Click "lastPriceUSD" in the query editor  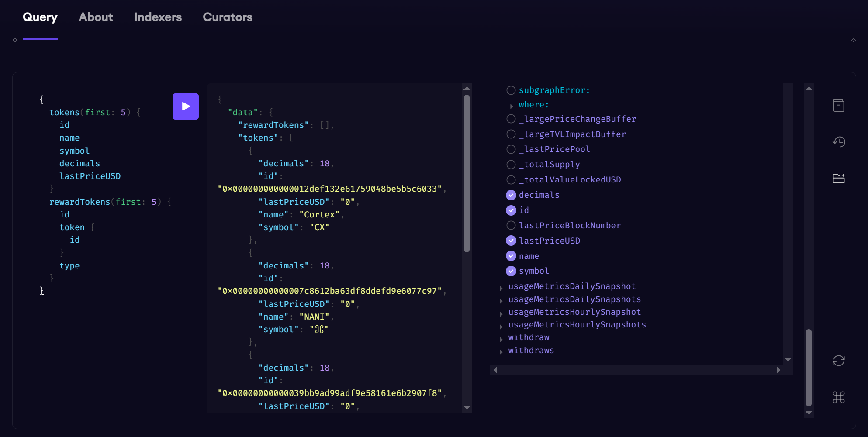coord(90,176)
